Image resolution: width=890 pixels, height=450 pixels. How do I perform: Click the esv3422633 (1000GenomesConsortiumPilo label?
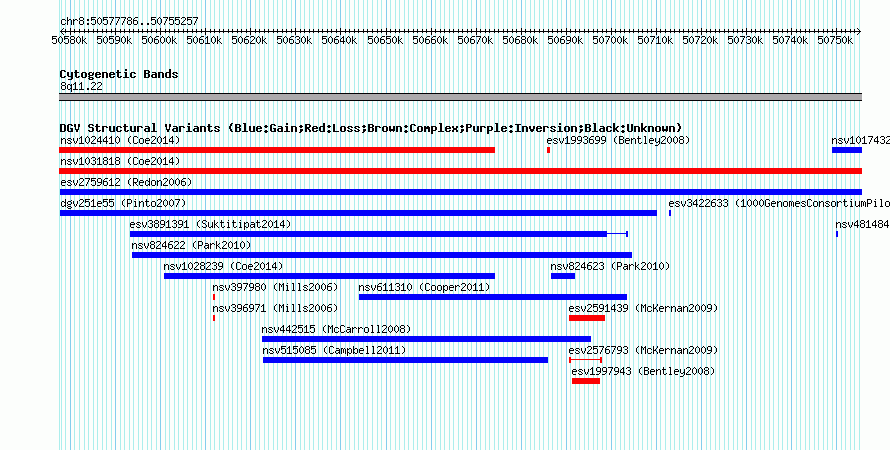(x=779, y=203)
